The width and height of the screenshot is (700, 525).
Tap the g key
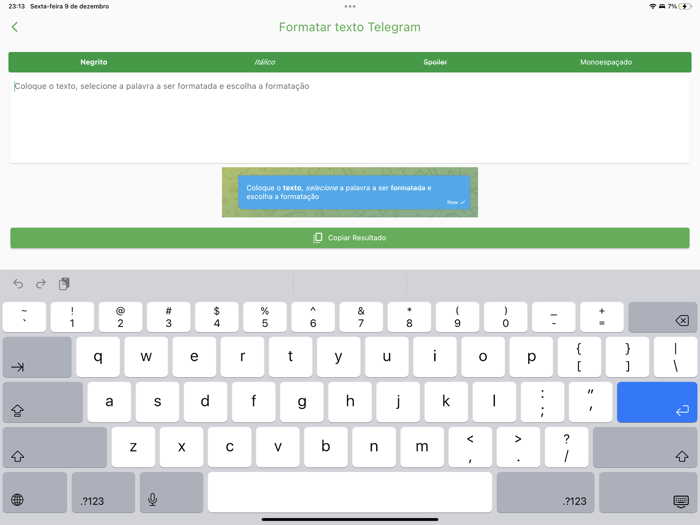point(302,402)
